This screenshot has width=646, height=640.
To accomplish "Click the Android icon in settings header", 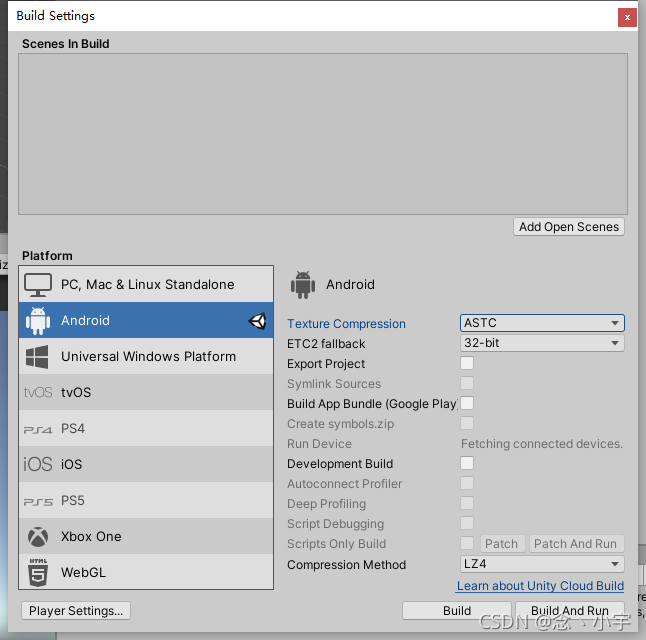I will pyautogui.click(x=303, y=285).
